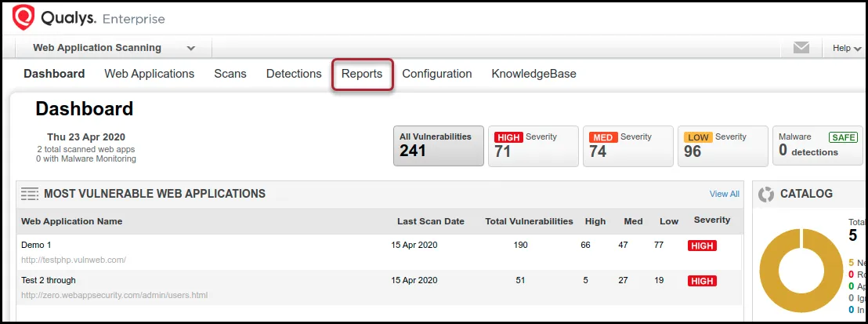Sort by High column header

click(x=595, y=221)
